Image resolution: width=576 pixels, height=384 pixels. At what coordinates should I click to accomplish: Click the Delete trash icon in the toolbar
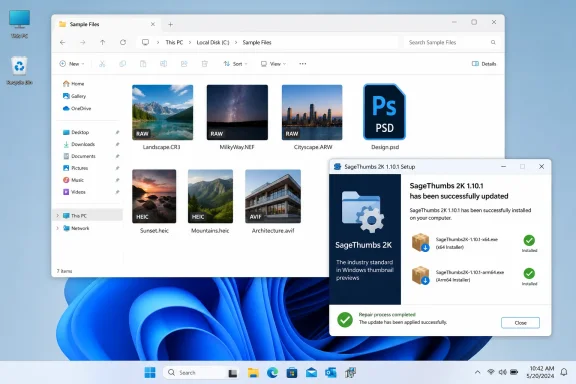pos(205,64)
